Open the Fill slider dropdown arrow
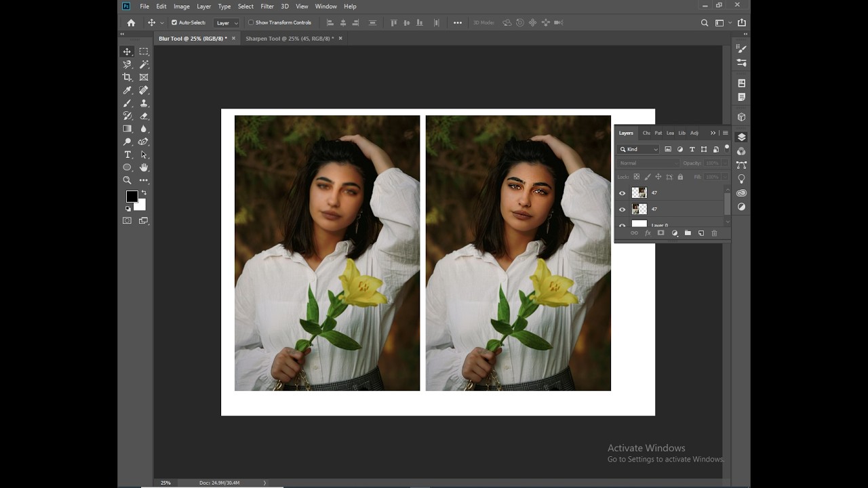The image size is (868, 488). [724, 177]
